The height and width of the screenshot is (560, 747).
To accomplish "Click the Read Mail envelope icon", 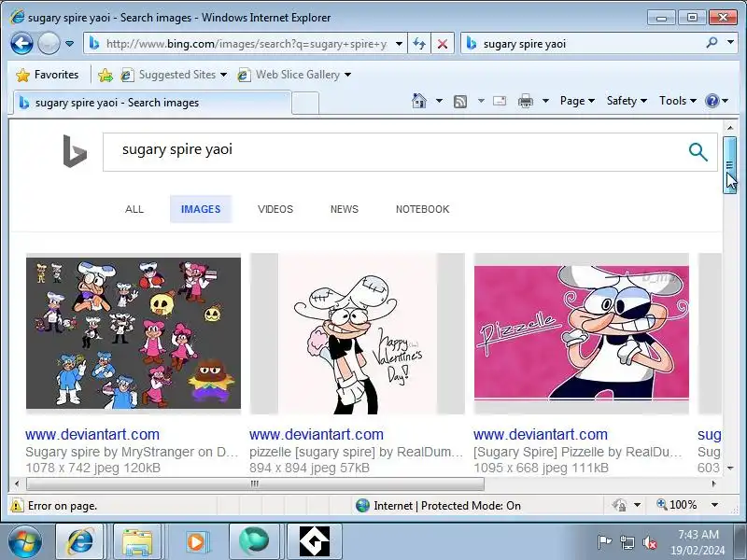I will click(x=500, y=101).
